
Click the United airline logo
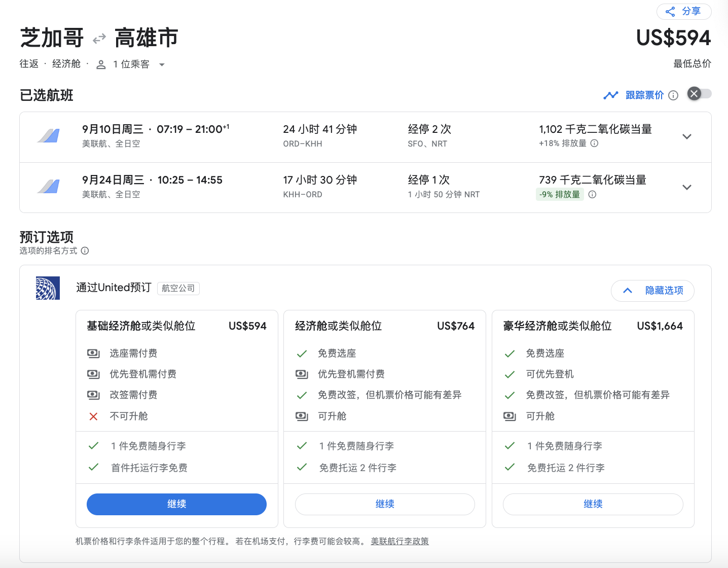(x=48, y=288)
